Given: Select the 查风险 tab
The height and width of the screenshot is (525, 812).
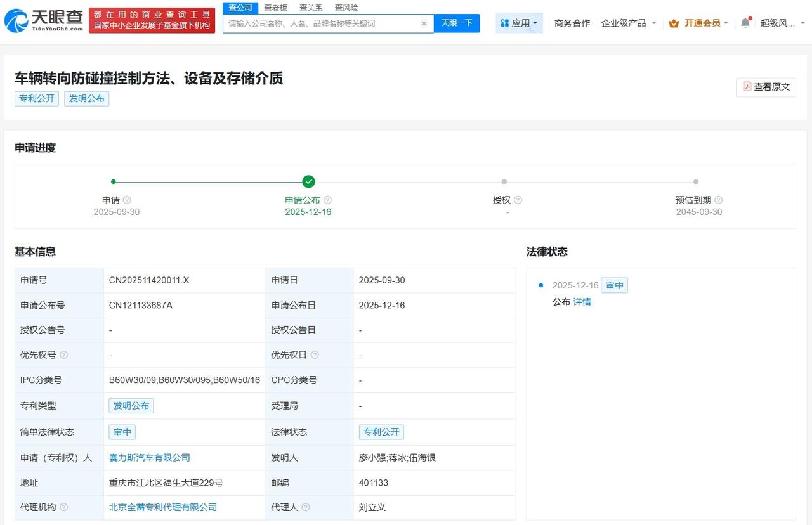Looking at the screenshot, I should coord(346,8).
